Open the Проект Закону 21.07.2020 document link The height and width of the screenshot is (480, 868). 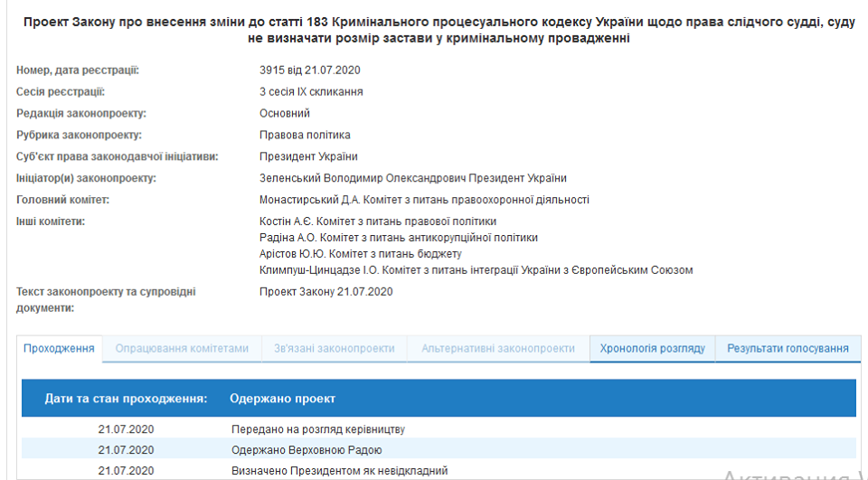point(325,291)
